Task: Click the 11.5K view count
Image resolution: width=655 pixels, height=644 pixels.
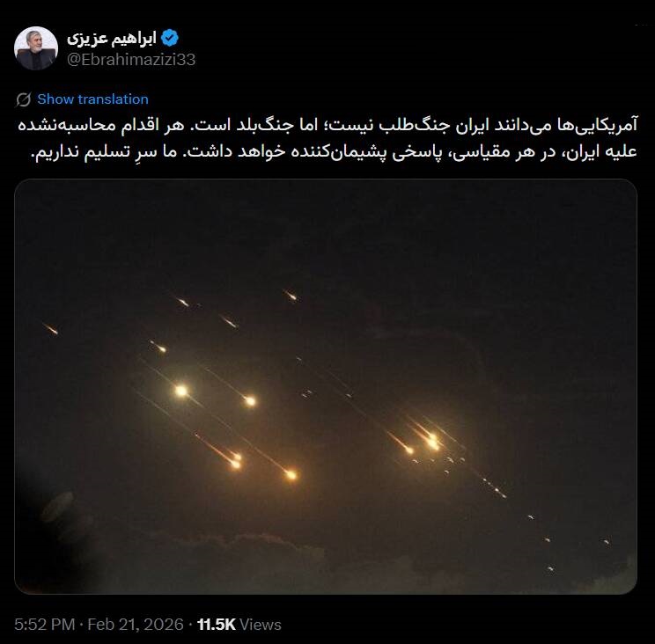Action: [x=217, y=625]
